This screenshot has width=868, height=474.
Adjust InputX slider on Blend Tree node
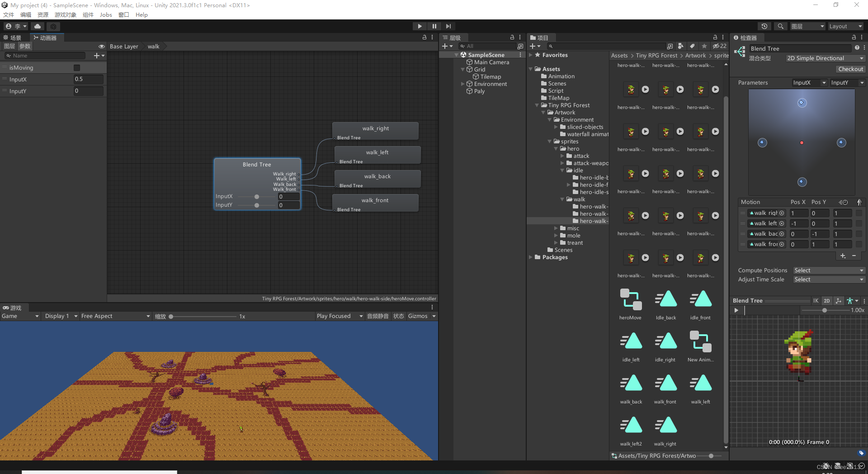coord(257,196)
